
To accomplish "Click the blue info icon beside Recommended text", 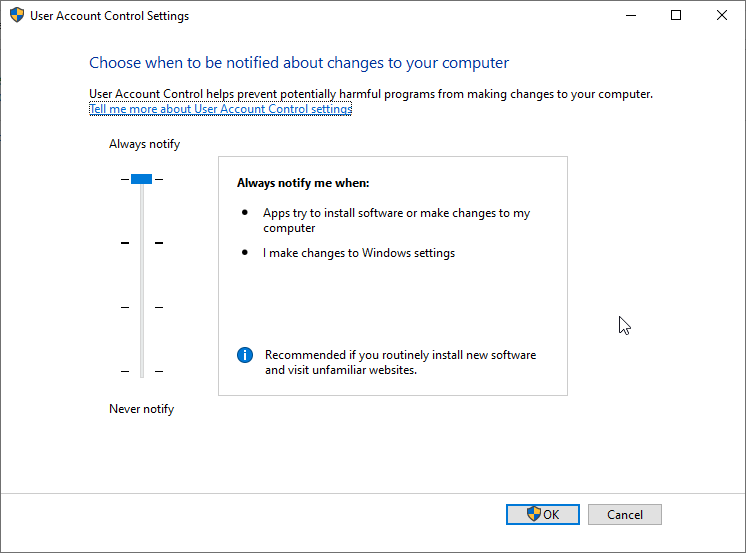I will click(245, 355).
